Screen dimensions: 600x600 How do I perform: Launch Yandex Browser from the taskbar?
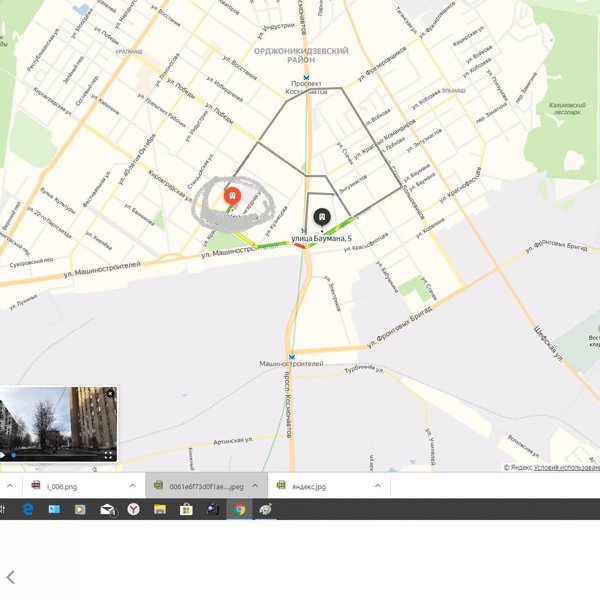(x=133, y=509)
